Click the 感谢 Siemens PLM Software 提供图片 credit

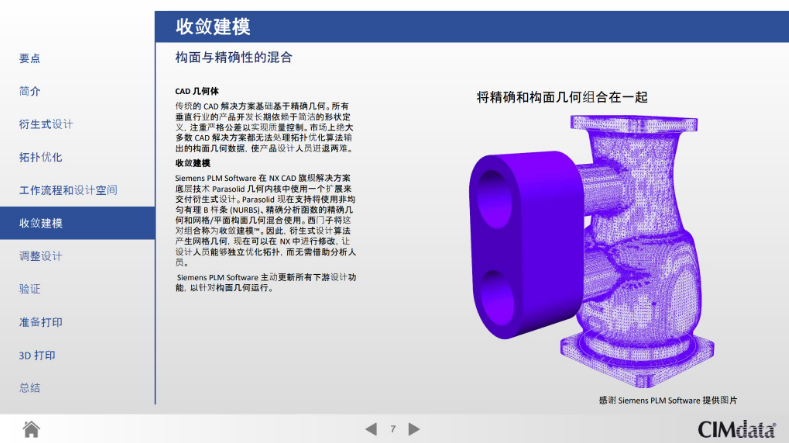click(x=668, y=400)
